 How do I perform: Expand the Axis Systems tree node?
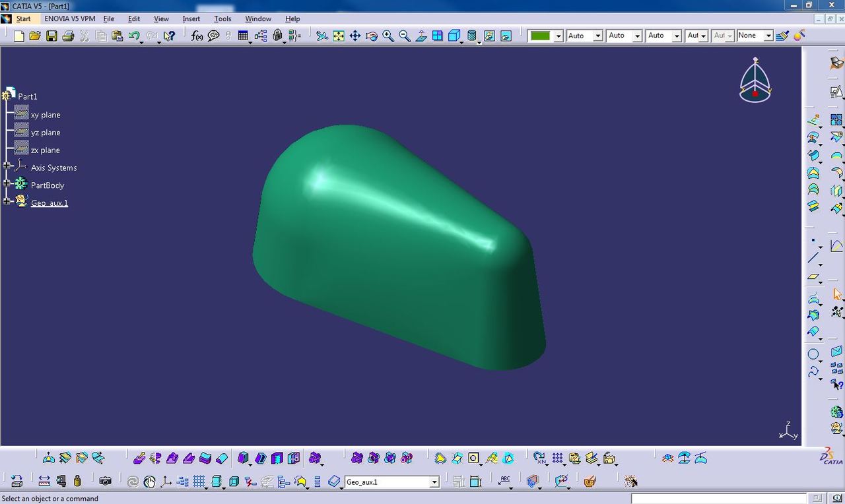[x=7, y=166]
